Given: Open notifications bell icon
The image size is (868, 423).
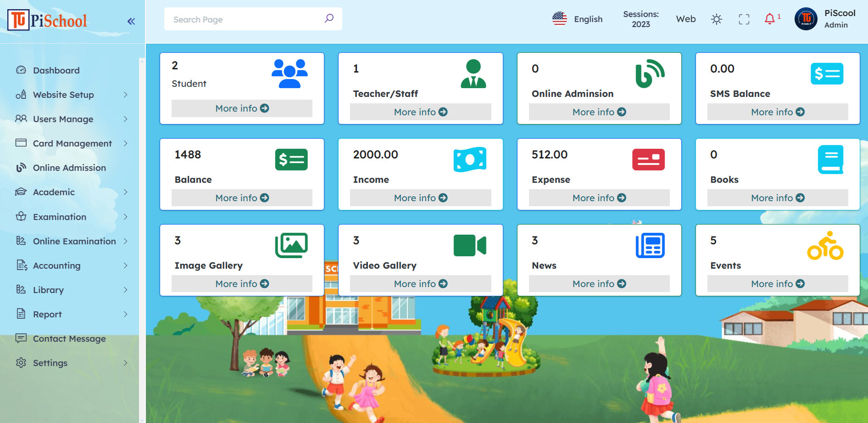Looking at the screenshot, I should (x=770, y=19).
